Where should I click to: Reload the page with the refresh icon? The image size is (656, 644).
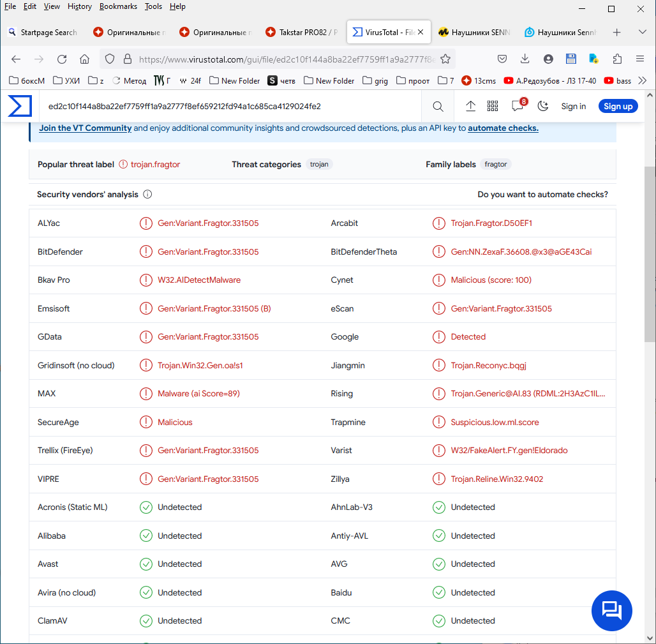[62, 59]
